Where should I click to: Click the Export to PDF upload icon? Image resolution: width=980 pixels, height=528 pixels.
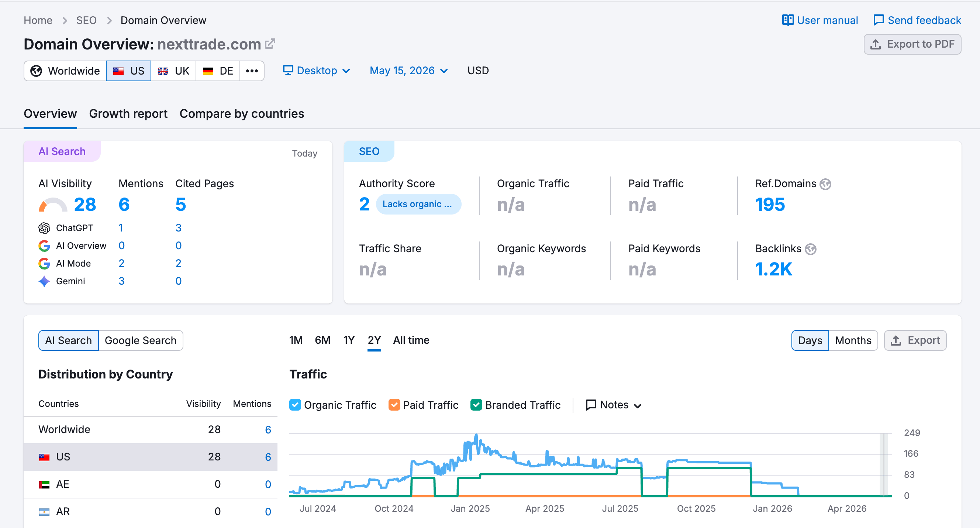(x=875, y=44)
